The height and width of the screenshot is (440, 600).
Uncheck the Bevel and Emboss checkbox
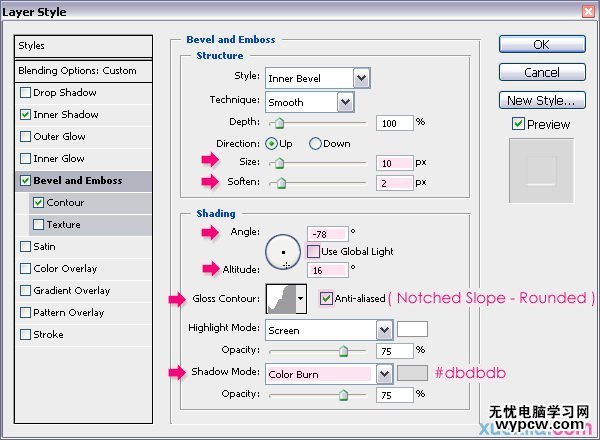(x=25, y=181)
